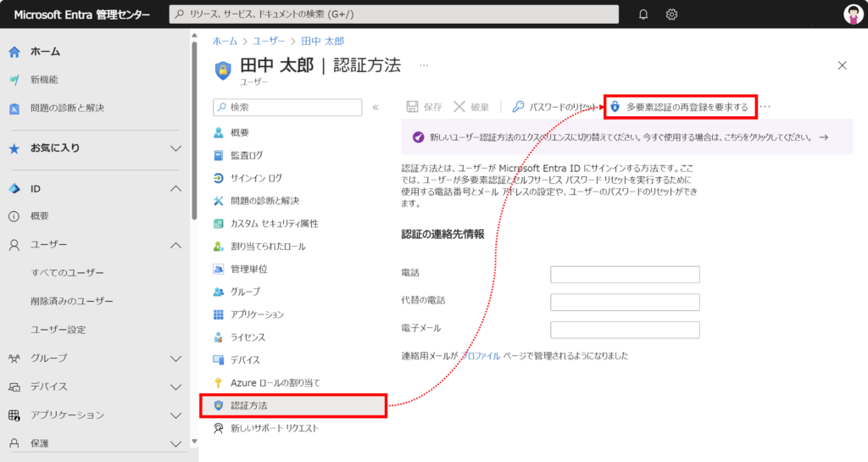Click the デバイス icon in left sidebar
The width and height of the screenshot is (868, 462).
click(x=14, y=387)
